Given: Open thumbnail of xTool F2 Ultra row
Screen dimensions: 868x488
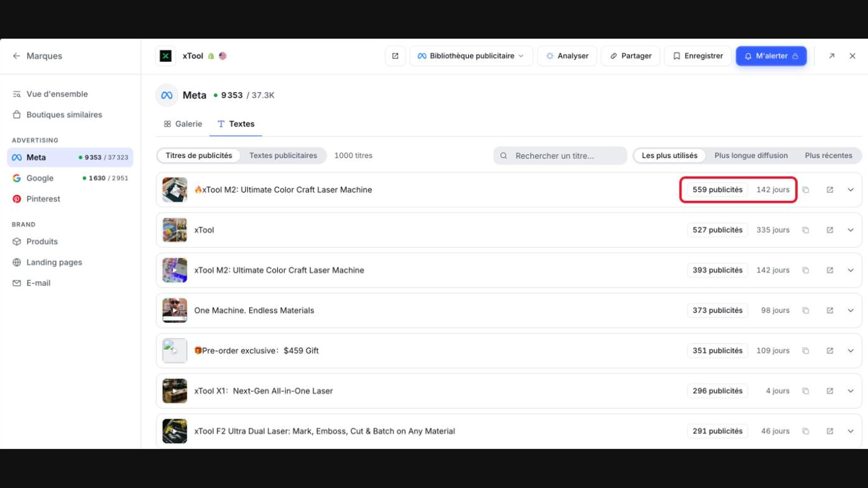Looking at the screenshot, I should coord(174,431).
